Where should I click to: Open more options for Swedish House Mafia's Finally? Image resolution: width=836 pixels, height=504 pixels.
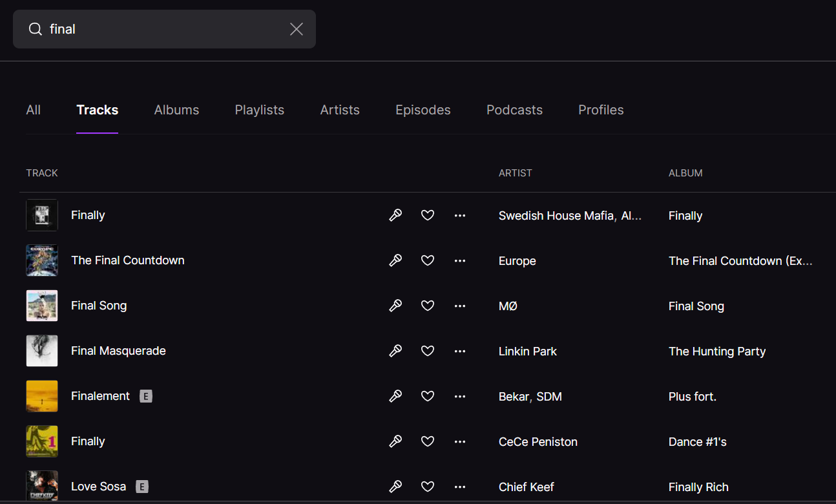[x=460, y=215]
